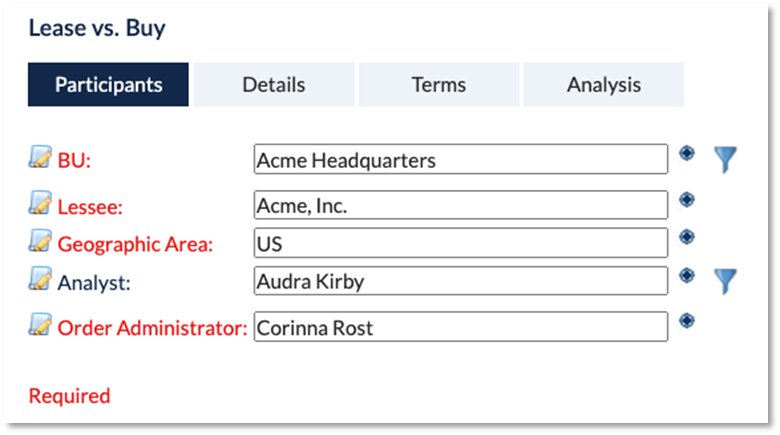Viewport: 780px width, 435px height.
Task: Click the Analyst: label
Action: point(94,283)
